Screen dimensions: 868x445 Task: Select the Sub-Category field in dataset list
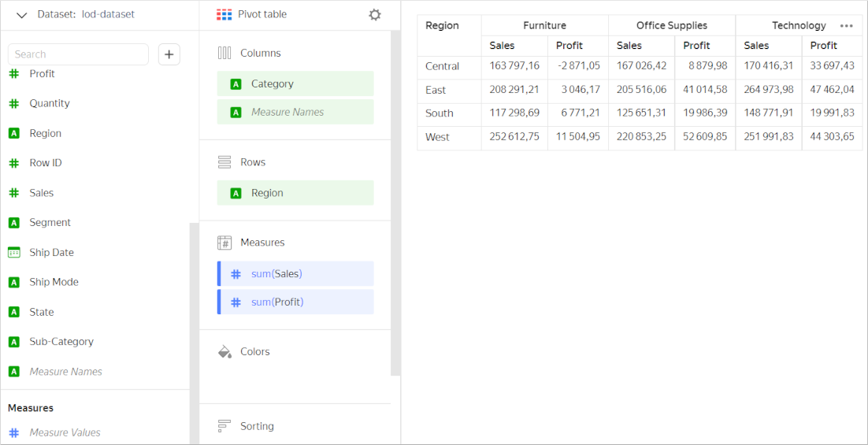tap(61, 342)
